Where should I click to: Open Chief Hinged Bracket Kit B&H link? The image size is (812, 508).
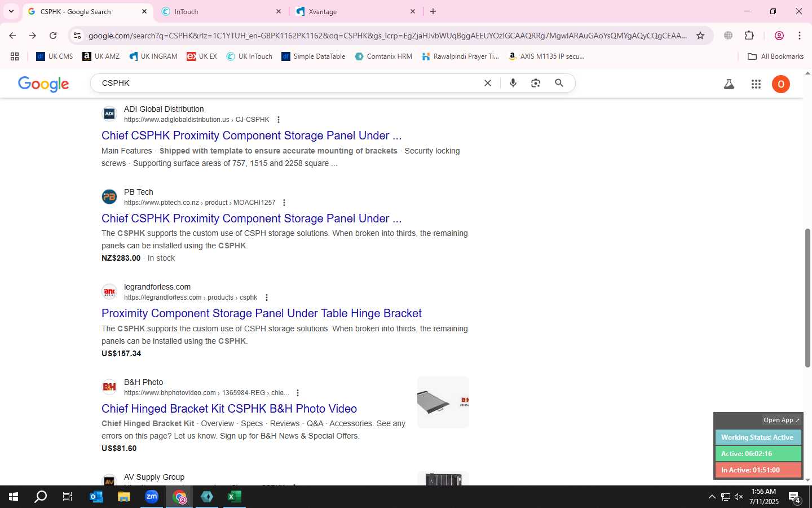click(229, 409)
